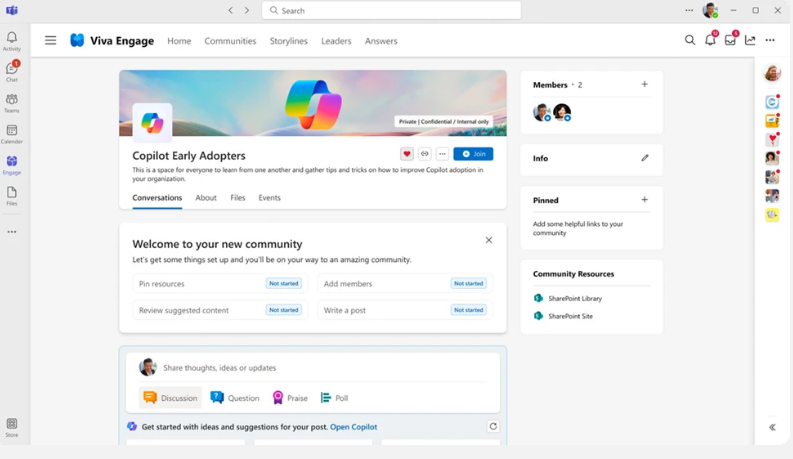Switch to the community Files tab
Viewport: 793px width, 459px height.
click(x=238, y=198)
